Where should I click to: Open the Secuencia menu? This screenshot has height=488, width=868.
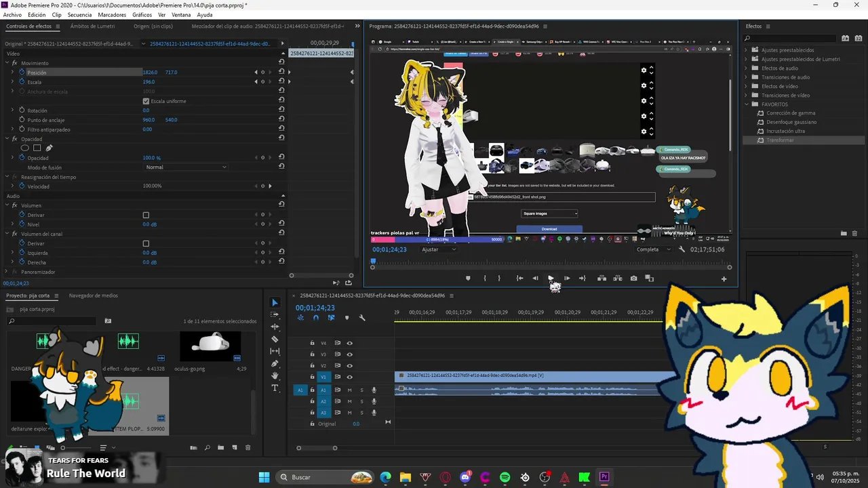[x=79, y=14]
